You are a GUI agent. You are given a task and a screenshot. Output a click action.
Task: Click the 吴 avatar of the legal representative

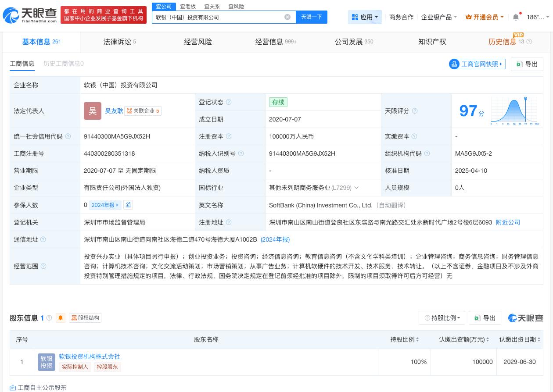pyautogui.click(x=93, y=111)
